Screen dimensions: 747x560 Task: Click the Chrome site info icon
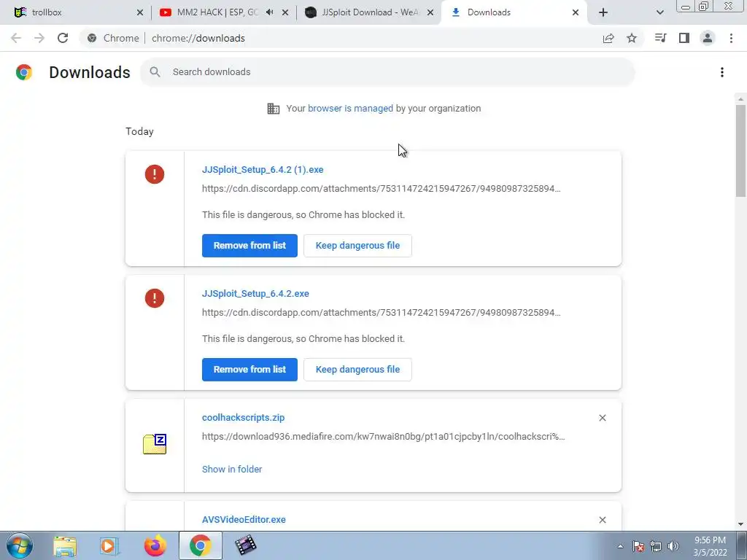tap(92, 38)
